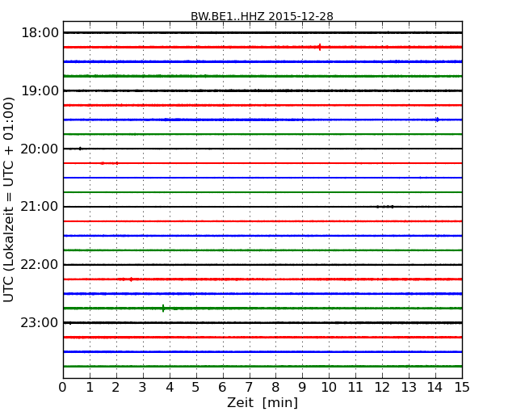Image resolution: width=525 pixels, height=420 pixels.
Task: Click tick label 11 on the Zeit axis
Action: [355, 387]
